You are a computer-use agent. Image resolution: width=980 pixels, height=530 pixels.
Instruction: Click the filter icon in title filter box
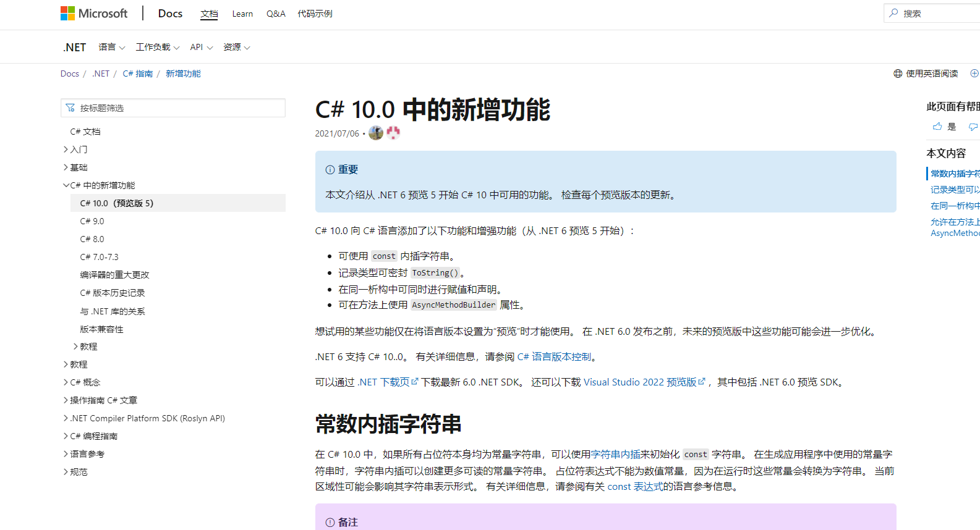tap(70, 108)
